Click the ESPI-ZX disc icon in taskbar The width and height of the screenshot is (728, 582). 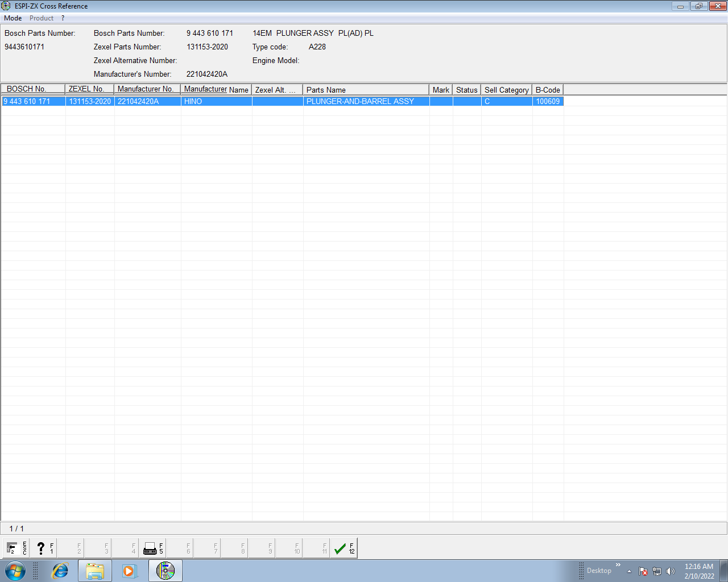coord(166,571)
